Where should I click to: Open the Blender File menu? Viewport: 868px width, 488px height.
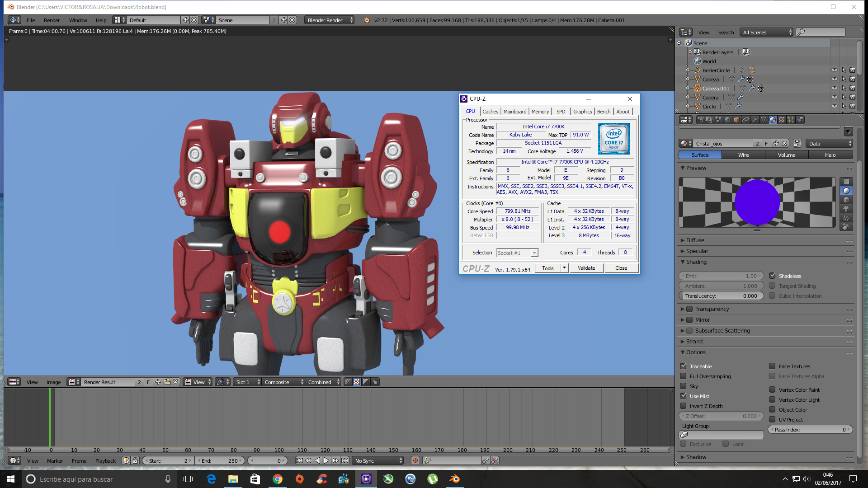tap(31, 20)
